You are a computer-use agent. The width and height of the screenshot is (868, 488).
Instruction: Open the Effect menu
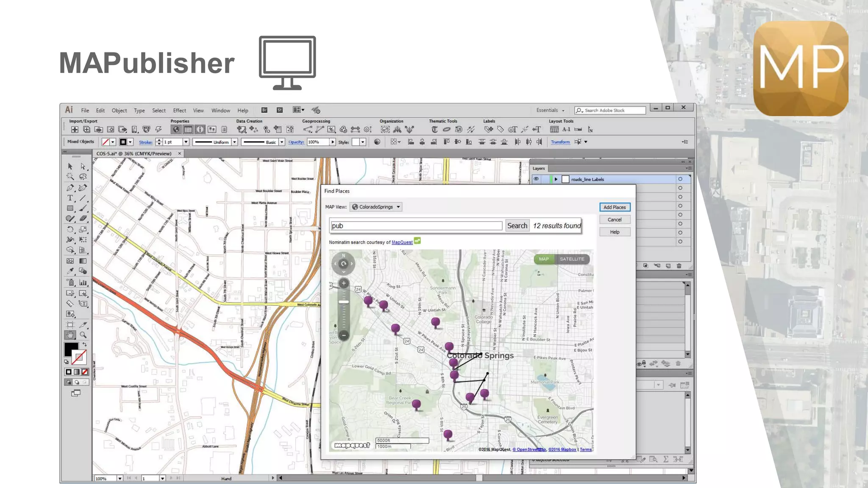179,111
